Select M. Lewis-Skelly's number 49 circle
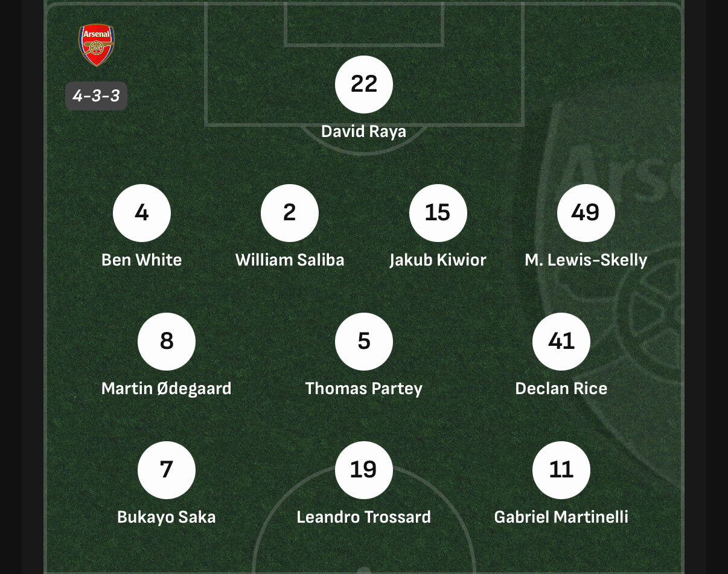 tap(586, 213)
